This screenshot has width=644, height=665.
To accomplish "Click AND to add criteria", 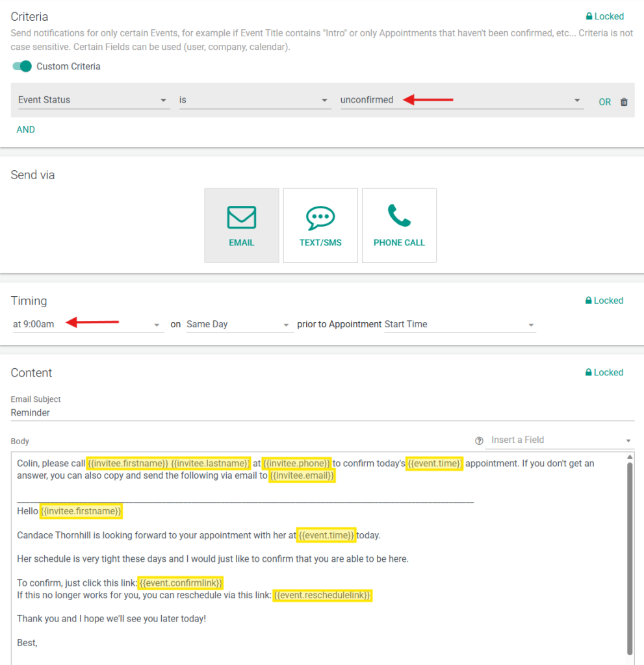I will tap(26, 130).
